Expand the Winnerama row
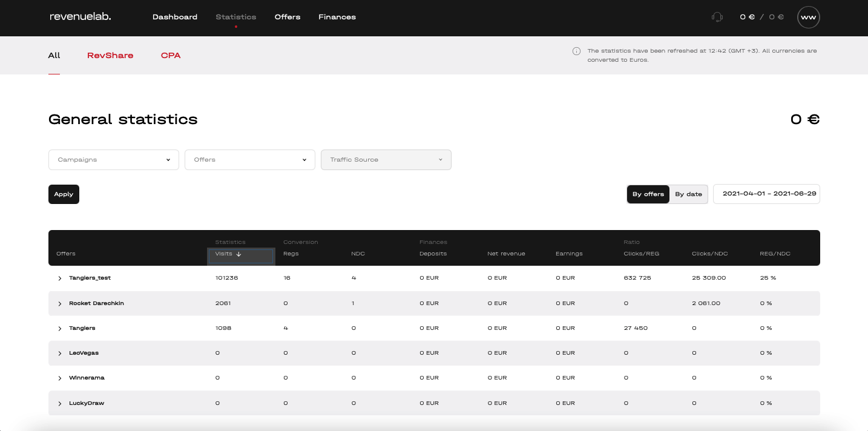The width and height of the screenshot is (868, 431). 60,378
